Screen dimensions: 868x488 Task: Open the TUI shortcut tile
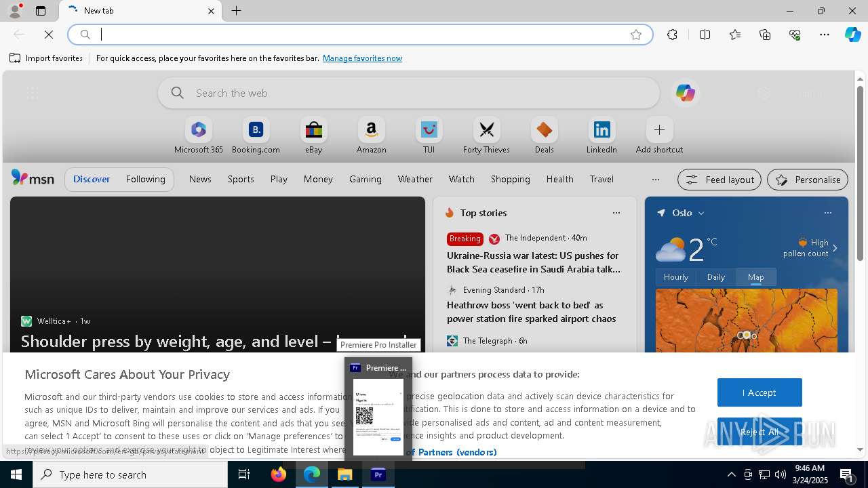pyautogui.click(x=429, y=136)
